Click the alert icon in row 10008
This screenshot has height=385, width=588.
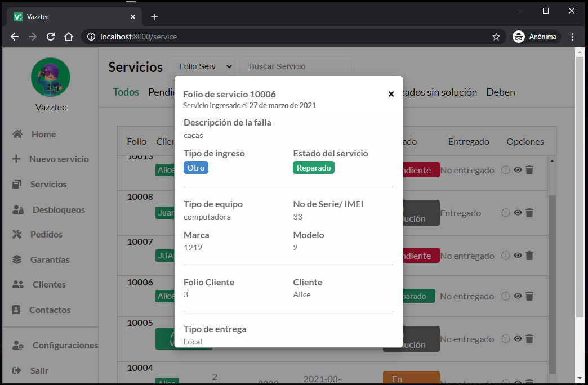506,213
